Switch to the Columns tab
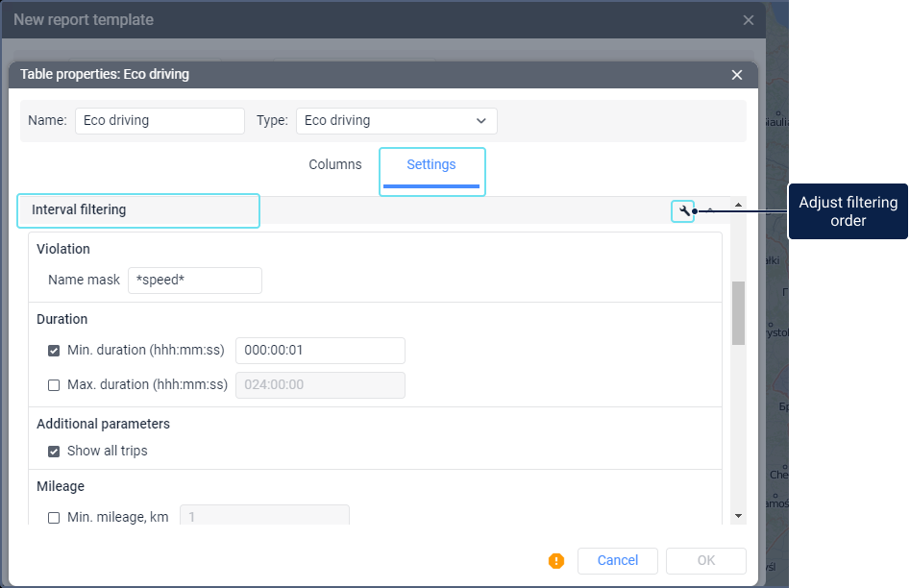 (334, 165)
